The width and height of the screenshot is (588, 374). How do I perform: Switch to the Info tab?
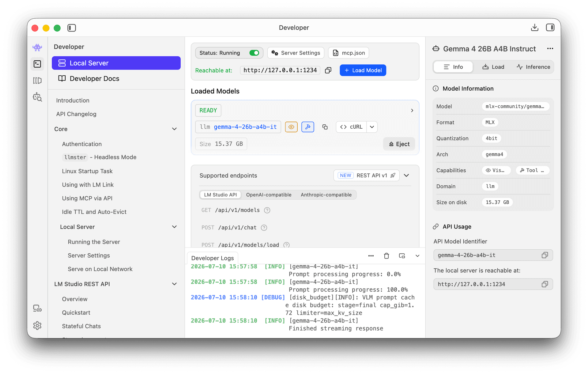click(453, 67)
